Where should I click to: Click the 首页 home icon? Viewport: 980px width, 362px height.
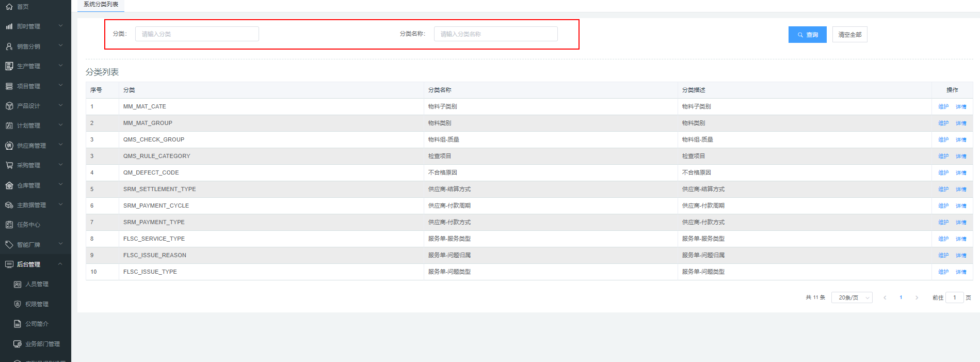9,7
